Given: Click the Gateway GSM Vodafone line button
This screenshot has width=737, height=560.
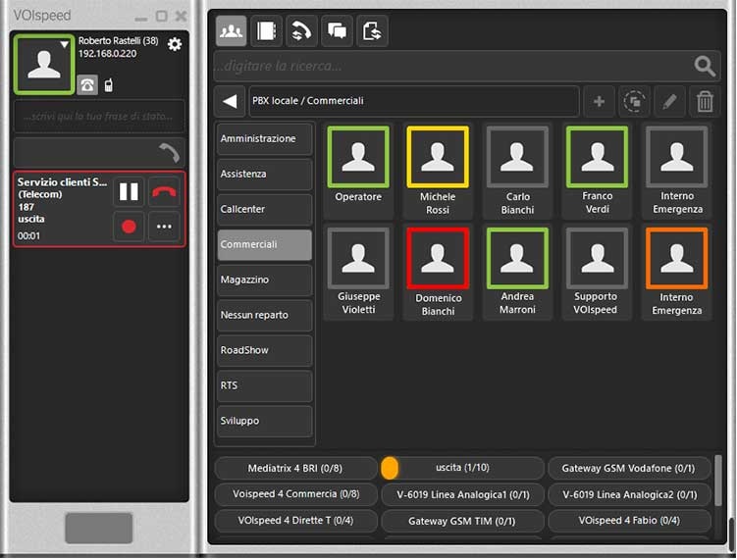Looking at the screenshot, I should click(x=629, y=469).
